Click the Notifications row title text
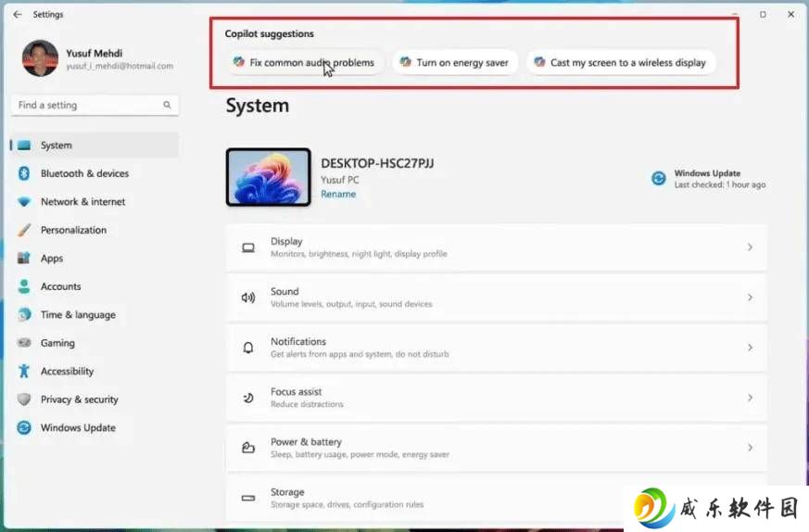Image resolution: width=809 pixels, height=532 pixels. (298, 342)
